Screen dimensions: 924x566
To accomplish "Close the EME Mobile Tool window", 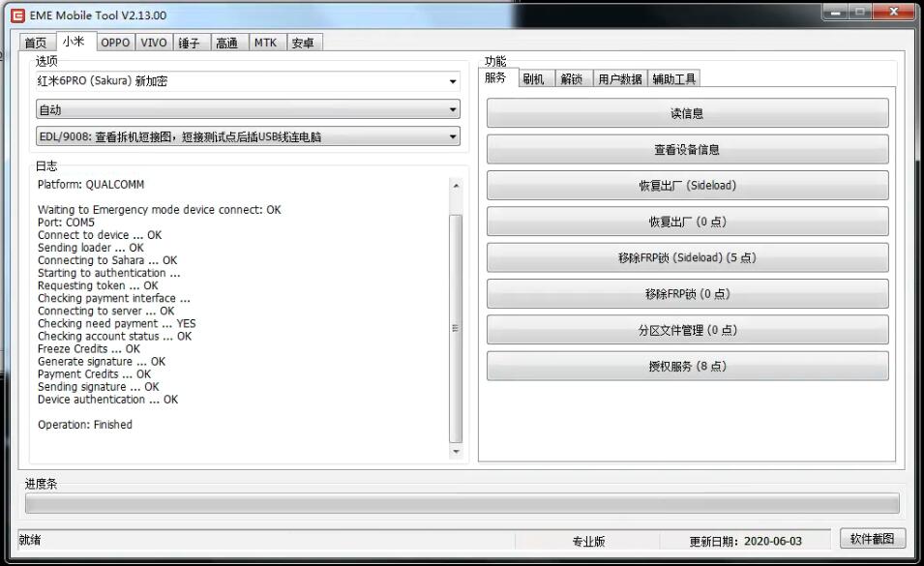I will coord(893,12).
